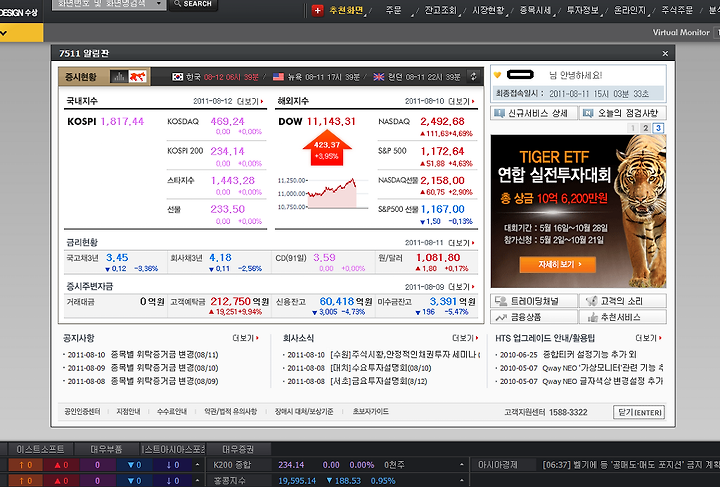This screenshot has height=487, width=720.
Task: Open the 초보자가이드 footer link
Action: 371,412
